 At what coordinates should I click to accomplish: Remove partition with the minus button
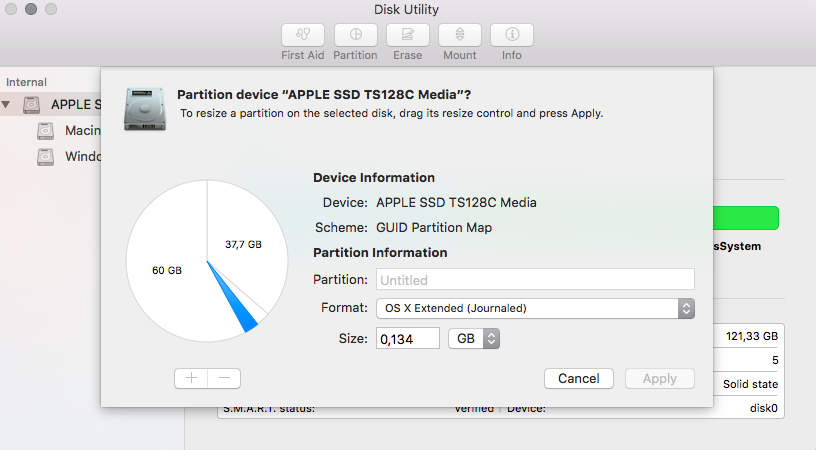pos(224,378)
